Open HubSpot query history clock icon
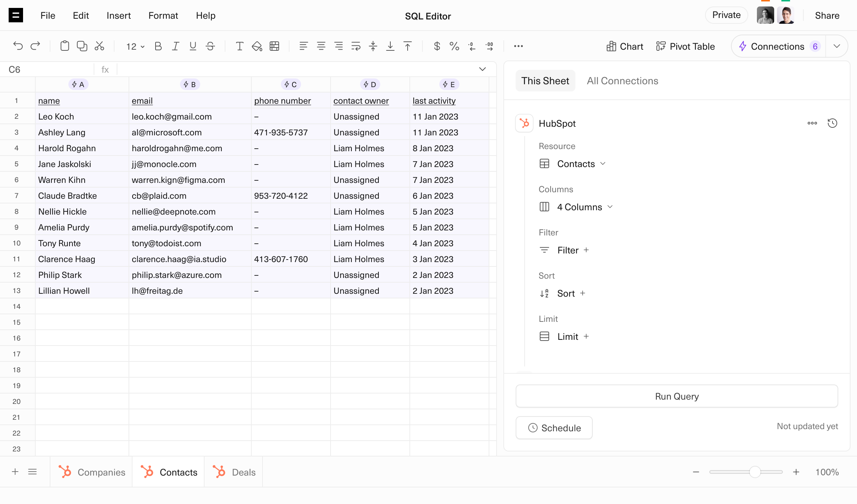Screen dimensions: 857x504 [x=832, y=123]
